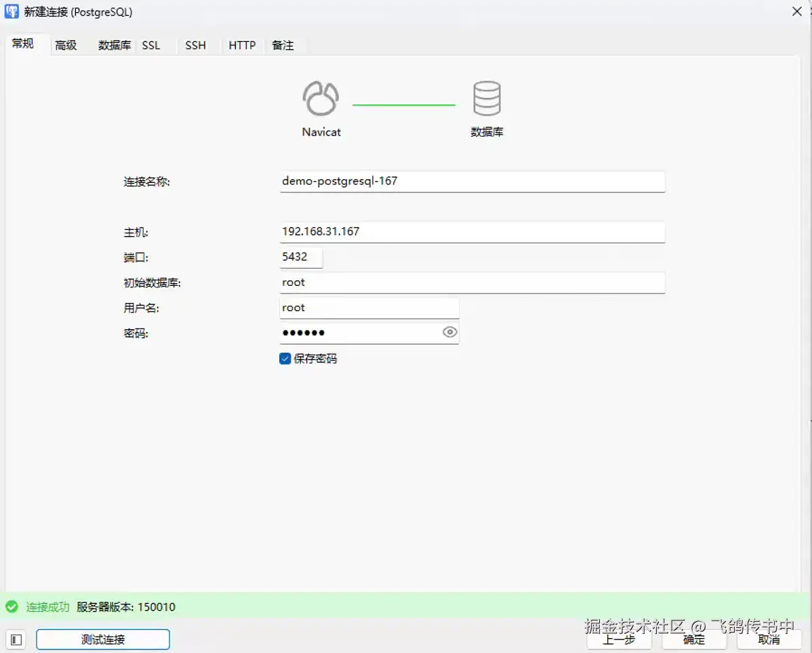Screen dimensions: 812x653
Task: Click the 密码 input field
Action: [x=369, y=333]
